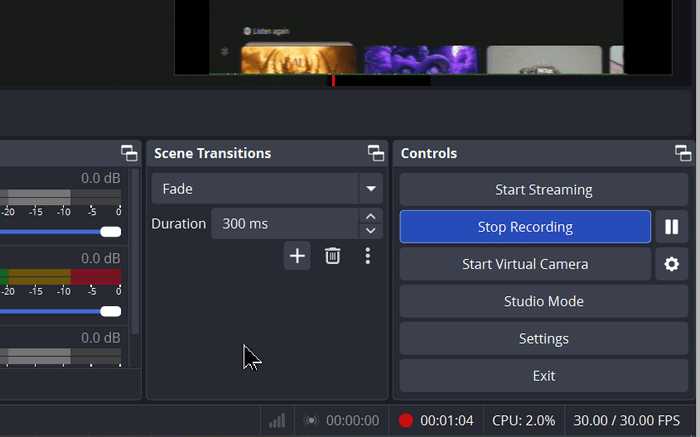Viewport: 700px width, 437px height.
Task: Click the first audio channel volume slider handle
Action: point(111,232)
